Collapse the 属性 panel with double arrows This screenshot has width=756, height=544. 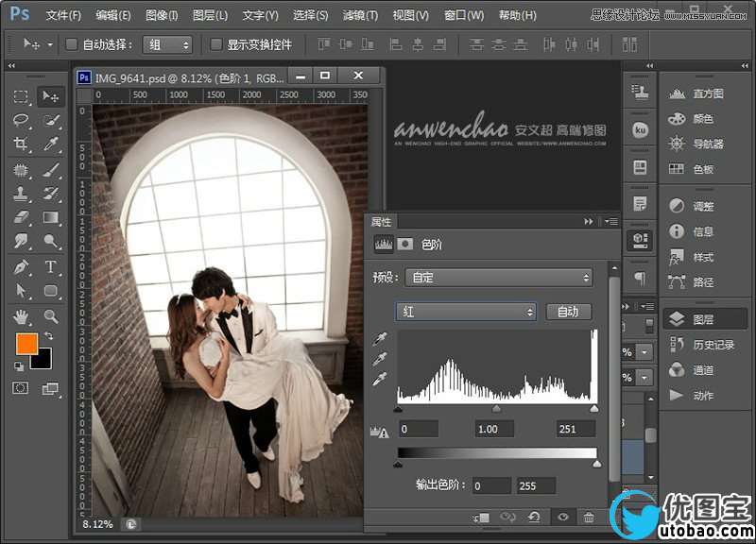588,222
